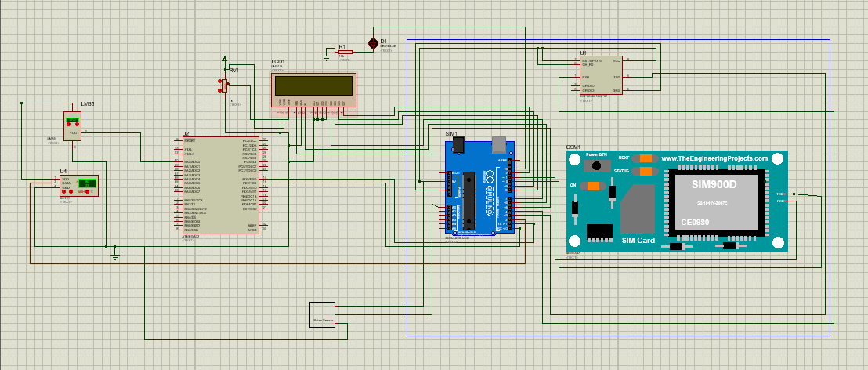Click the LCD1 reference label
This screenshot has width=868, height=370.
(x=278, y=61)
